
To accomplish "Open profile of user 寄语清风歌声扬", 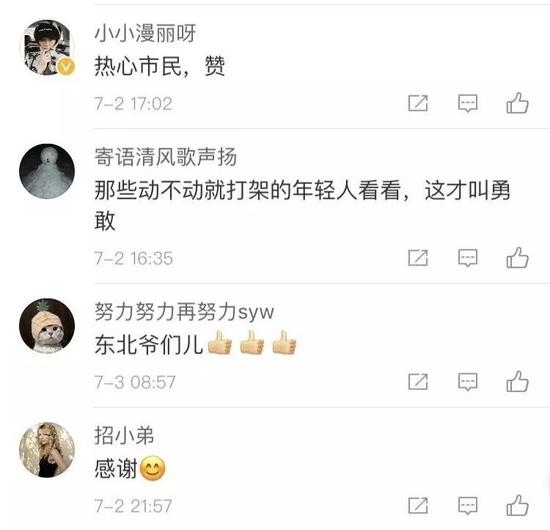I will 166,156.
